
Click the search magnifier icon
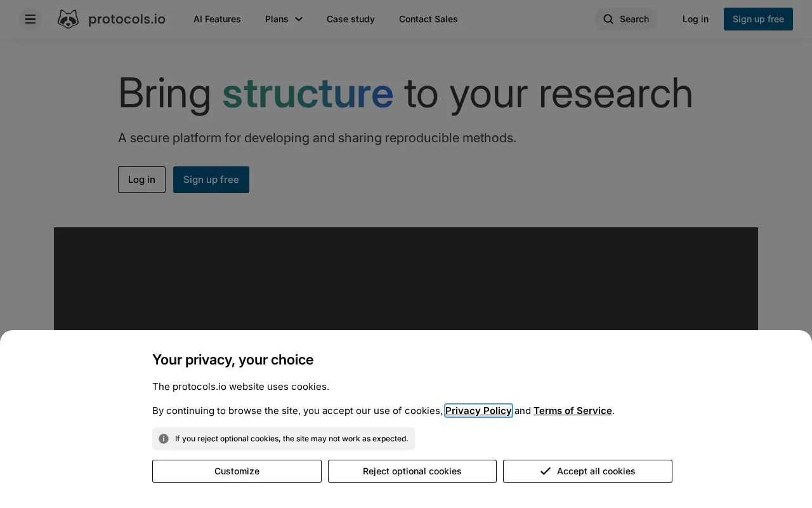[x=608, y=19]
